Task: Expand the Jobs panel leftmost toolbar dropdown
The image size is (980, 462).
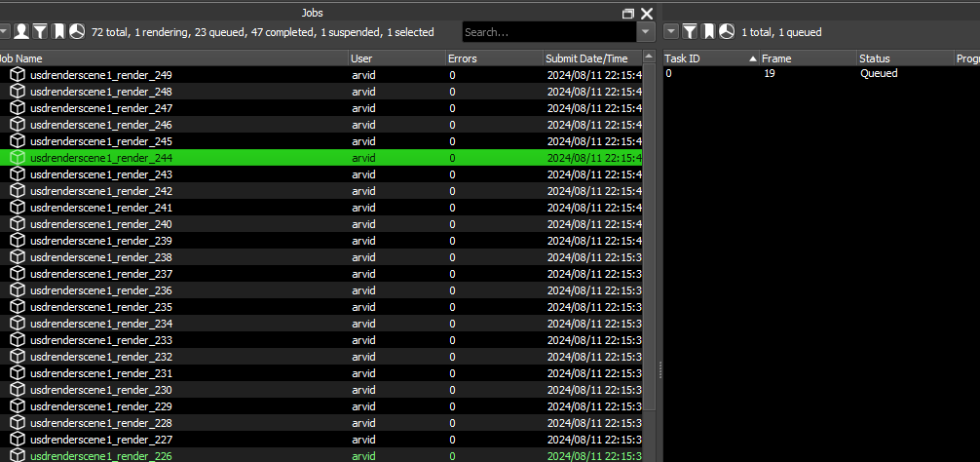Action: pos(4,32)
